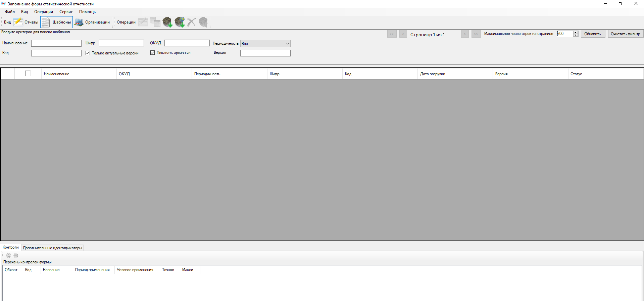Switch to the Шаблоны view in the toolbar
The image size is (644, 301).
[56, 22]
